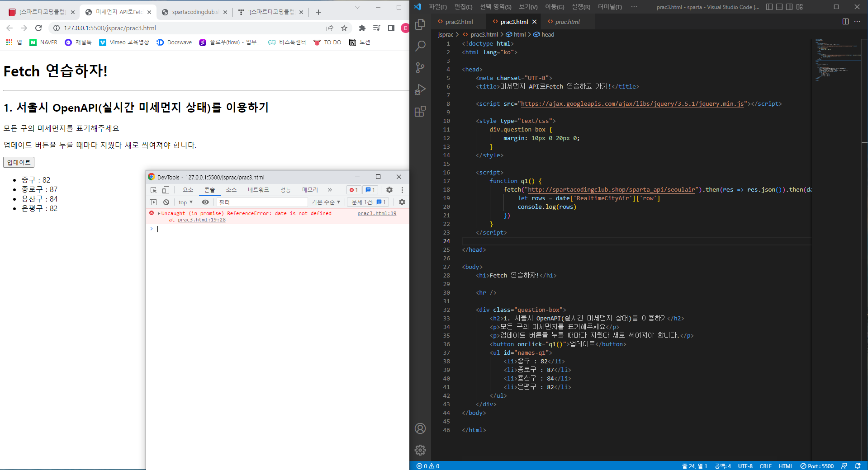Open the 터미널(T) menu in VS Code
Image resolution: width=868 pixels, height=470 pixels.
pyautogui.click(x=609, y=7)
